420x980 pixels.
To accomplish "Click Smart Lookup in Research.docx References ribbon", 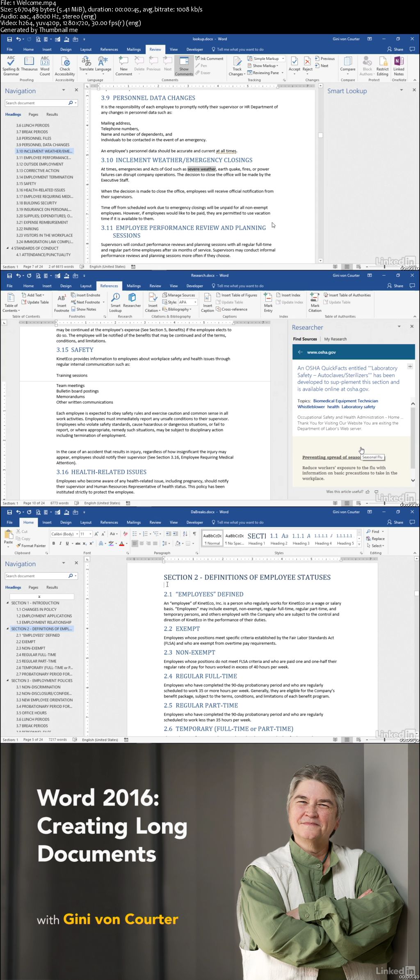I will click(x=116, y=303).
